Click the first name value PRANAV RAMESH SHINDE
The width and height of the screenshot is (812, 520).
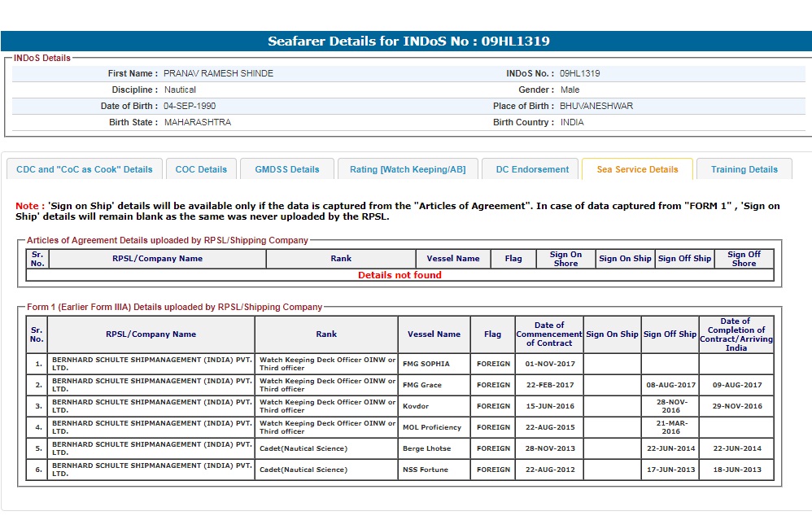coord(218,73)
